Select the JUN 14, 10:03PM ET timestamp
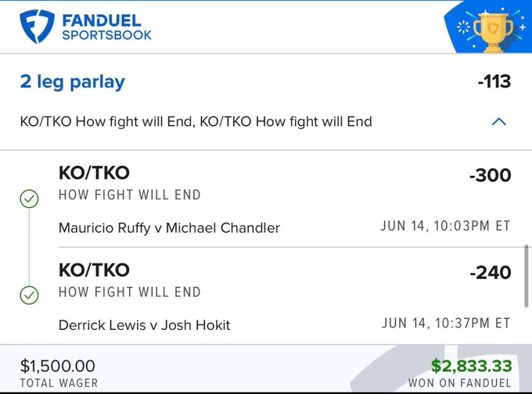The width and height of the screenshot is (532, 394). click(445, 226)
